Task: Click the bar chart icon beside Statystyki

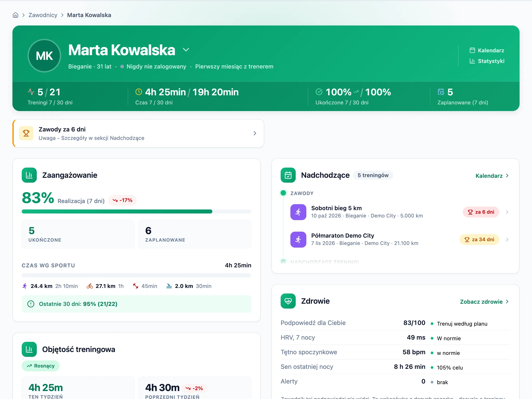Action: tap(472, 61)
